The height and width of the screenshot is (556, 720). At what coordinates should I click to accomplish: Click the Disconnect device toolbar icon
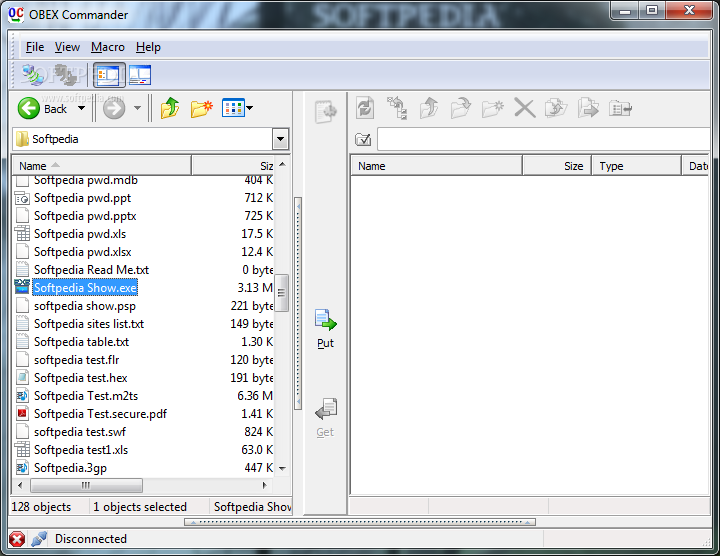click(x=65, y=75)
